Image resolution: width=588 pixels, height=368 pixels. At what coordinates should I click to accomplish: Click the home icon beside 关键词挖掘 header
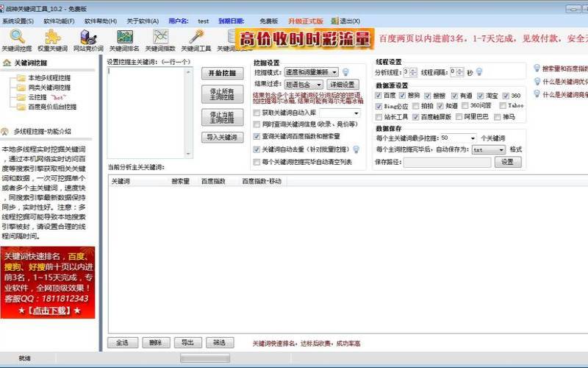click(x=7, y=63)
